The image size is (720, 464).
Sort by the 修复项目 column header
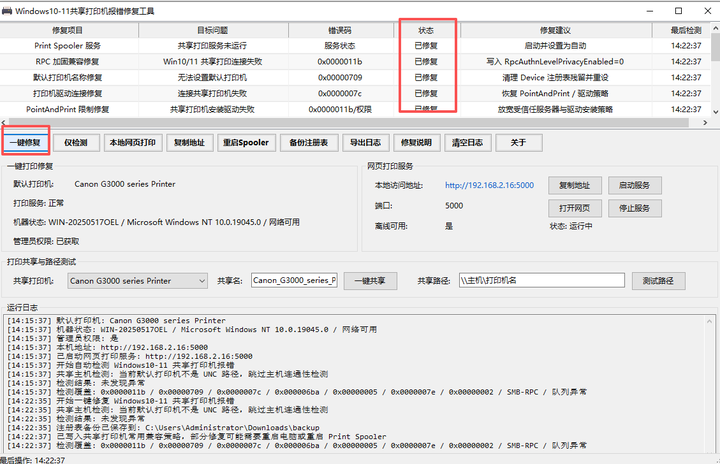(68, 30)
